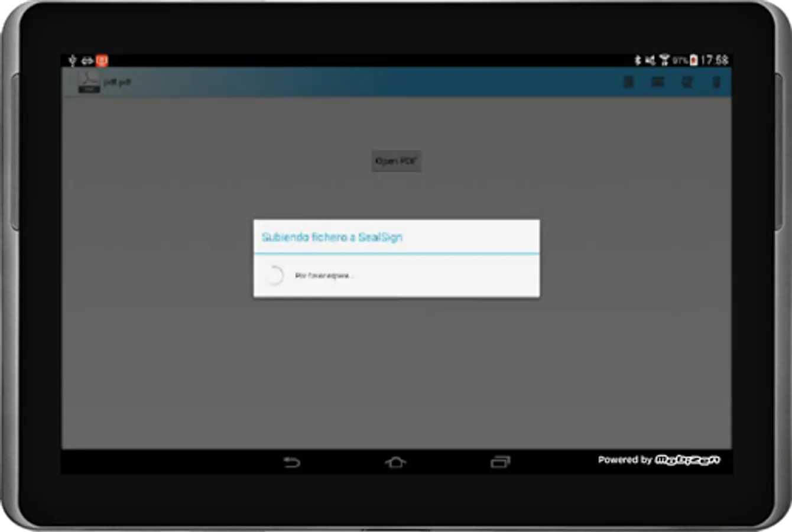Tap the envelope-shaped icon in the action bar
Screen dimensions: 792x532
[x=658, y=82]
